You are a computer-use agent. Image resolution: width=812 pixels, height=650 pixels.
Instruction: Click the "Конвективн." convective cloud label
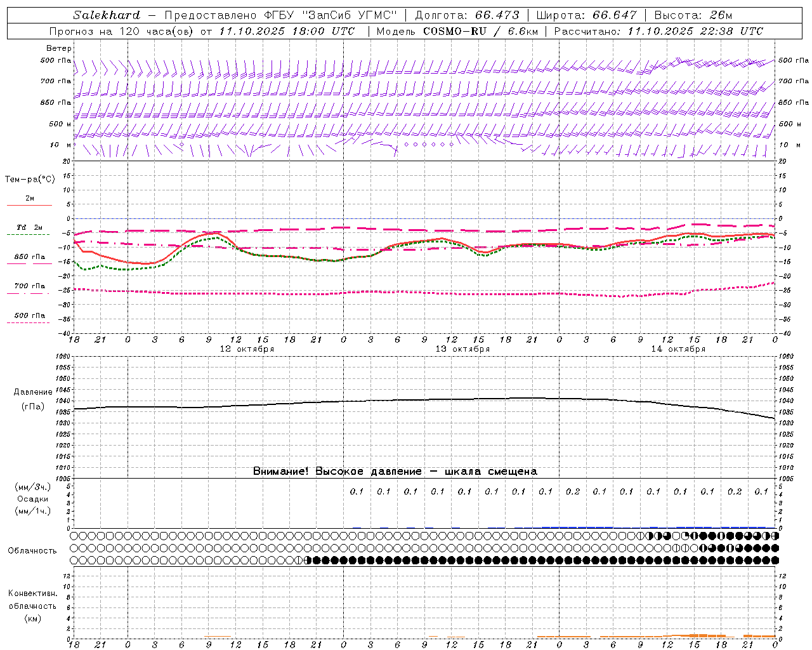[x=33, y=594]
